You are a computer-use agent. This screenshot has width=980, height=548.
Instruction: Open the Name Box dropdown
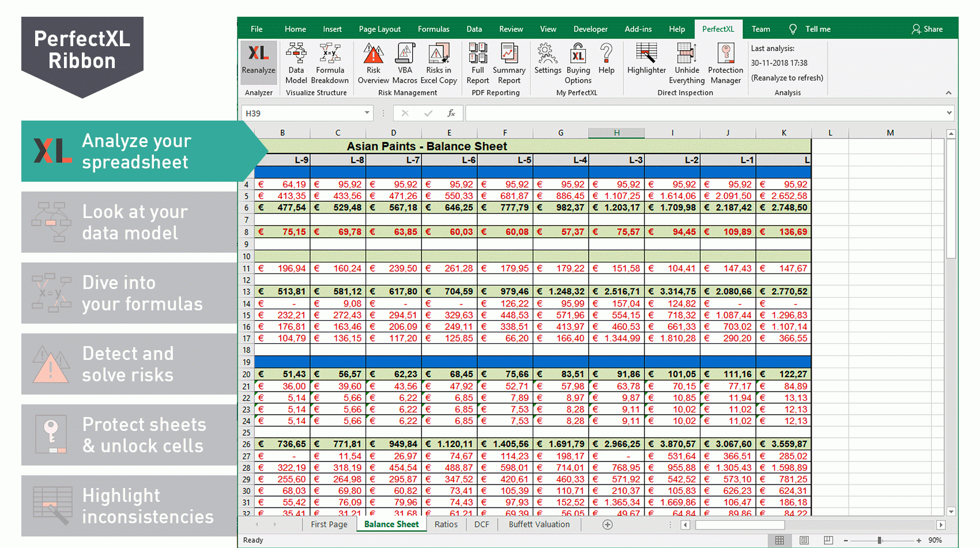[367, 113]
